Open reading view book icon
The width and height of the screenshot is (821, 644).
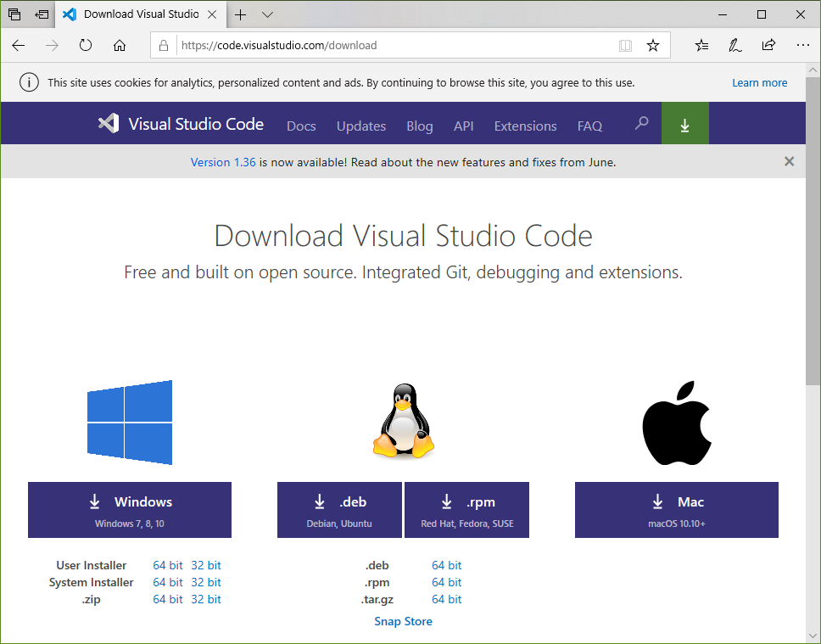point(626,46)
